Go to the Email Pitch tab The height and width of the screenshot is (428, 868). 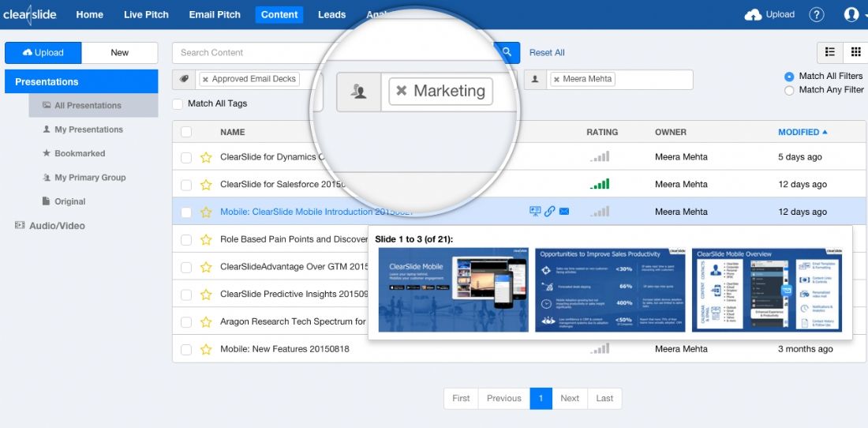coord(215,15)
